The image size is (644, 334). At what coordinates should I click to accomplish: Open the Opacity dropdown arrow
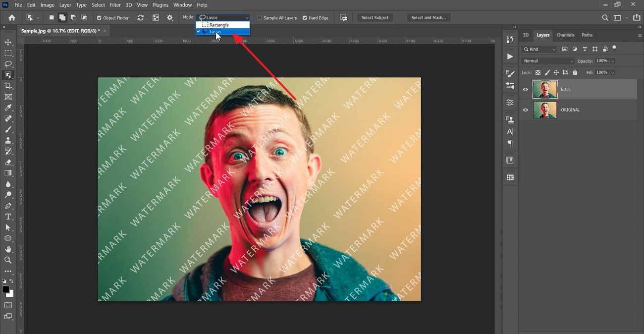pos(613,60)
